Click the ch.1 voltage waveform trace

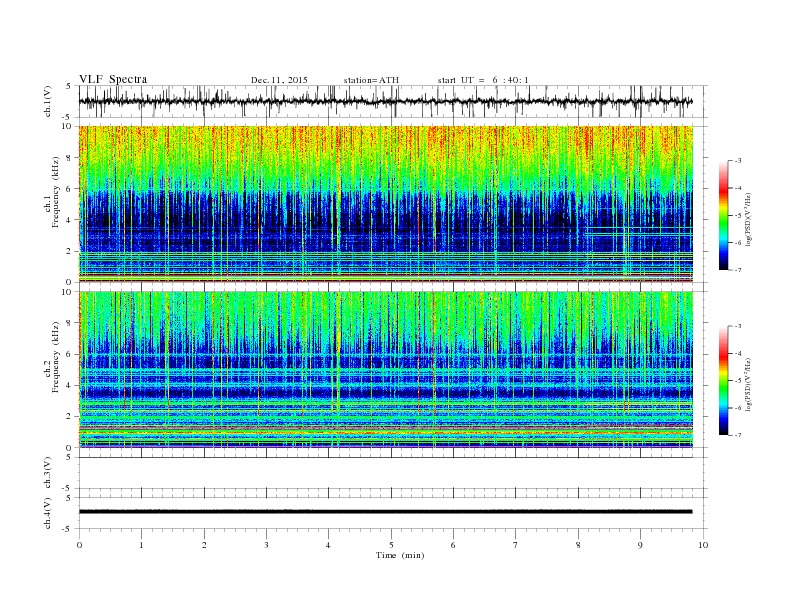(x=385, y=101)
